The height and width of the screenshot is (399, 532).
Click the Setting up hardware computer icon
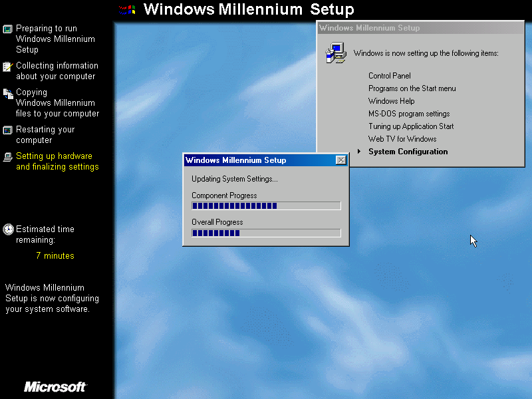(x=7, y=157)
